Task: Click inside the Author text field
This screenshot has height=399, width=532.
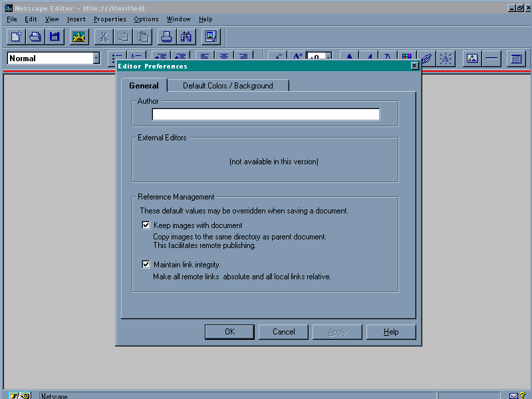Action: [265, 114]
